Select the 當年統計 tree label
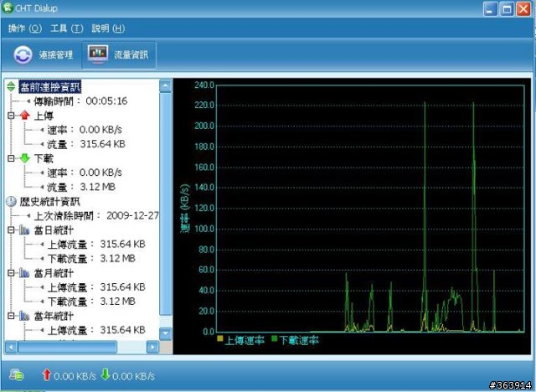The width and height of the screenshot is (536, 392). pos(54,316)
